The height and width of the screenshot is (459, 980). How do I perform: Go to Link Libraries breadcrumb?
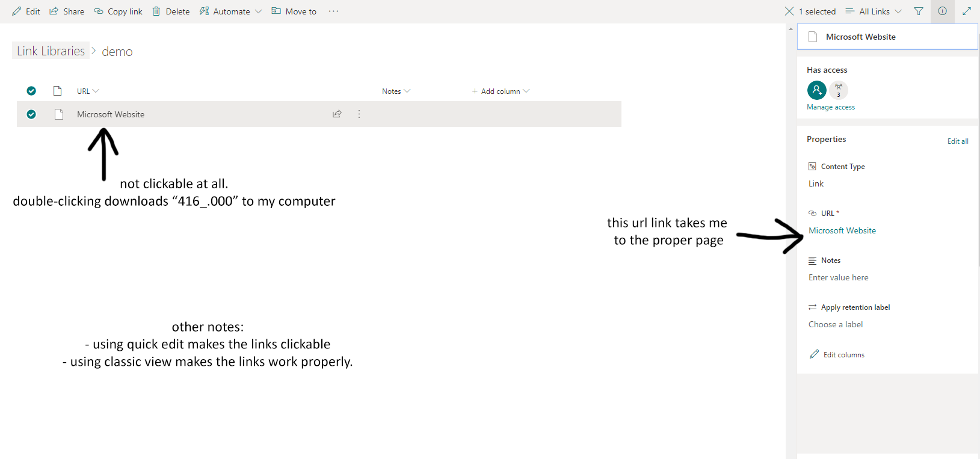(51, 51)
